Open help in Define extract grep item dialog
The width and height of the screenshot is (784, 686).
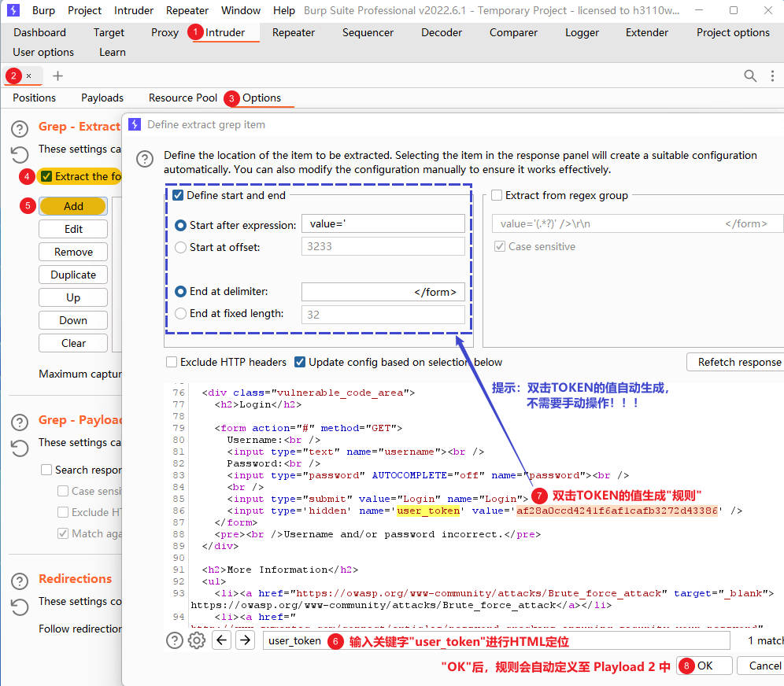pyautogui.click(x=145, y=159)
